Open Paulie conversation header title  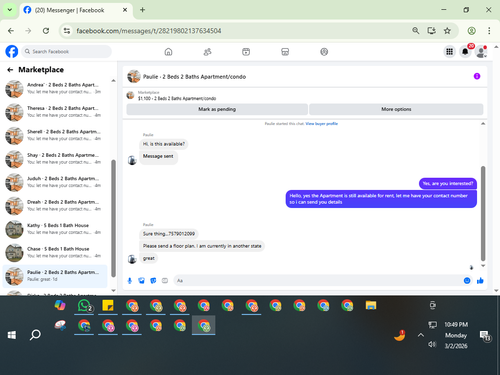[194, 77]
